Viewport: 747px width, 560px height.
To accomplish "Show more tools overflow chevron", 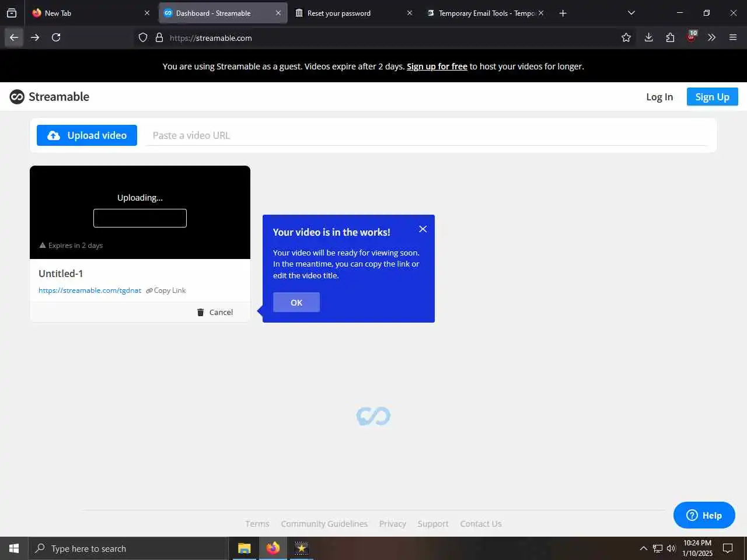I will click(711, 38).
